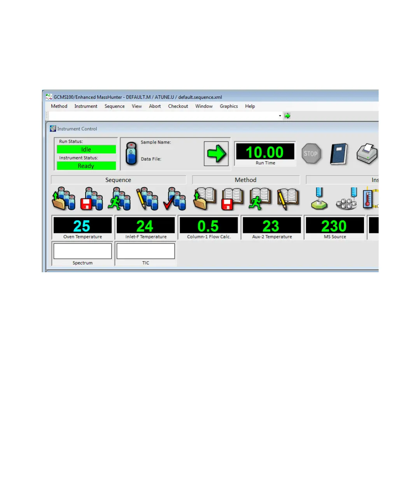Click the small green execute arrow
The image size is (420, 504).
[287, 115]
